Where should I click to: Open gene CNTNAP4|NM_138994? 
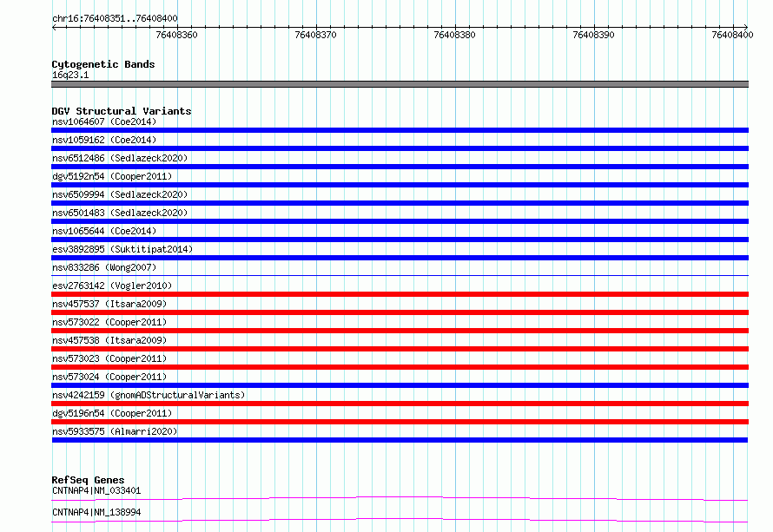(96, 512)
